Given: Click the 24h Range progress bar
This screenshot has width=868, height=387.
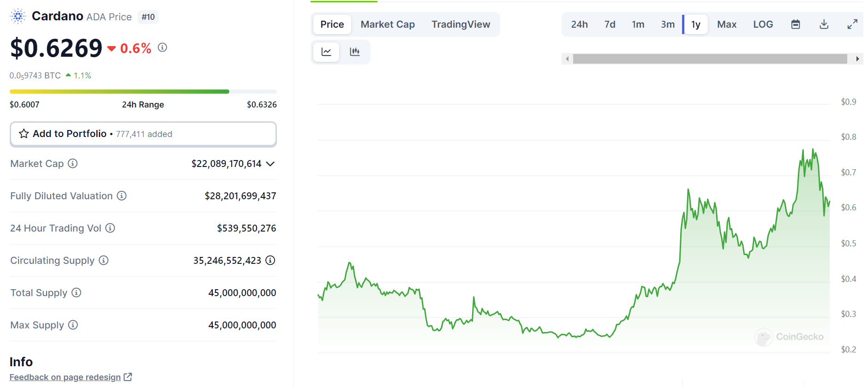Looking at the screenshot, I should click(x=143, y=92).
